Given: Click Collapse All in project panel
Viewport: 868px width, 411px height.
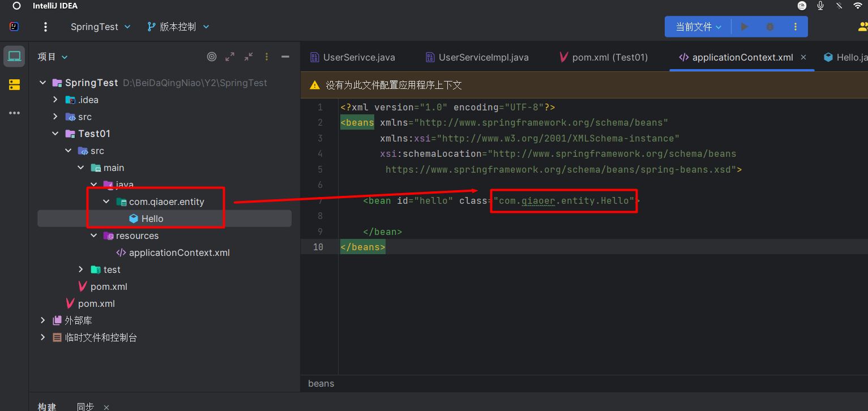Looking at the screenshot, I should pos(249,57).
